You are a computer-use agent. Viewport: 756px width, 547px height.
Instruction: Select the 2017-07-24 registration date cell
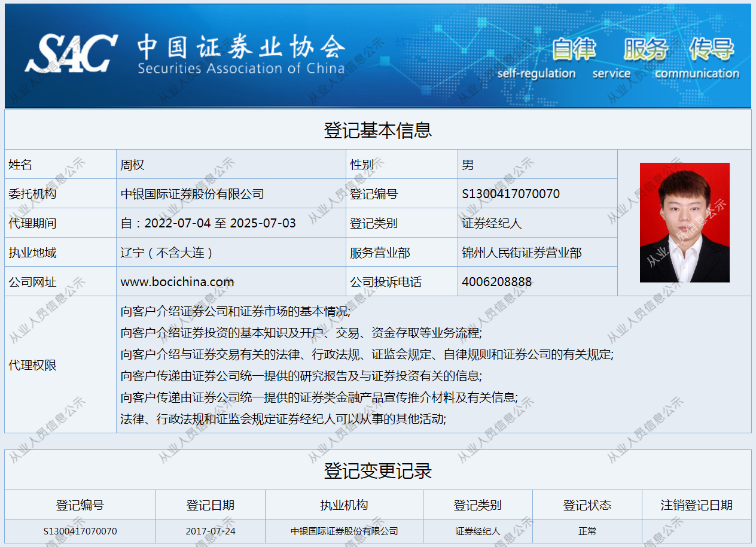point(210,531)
